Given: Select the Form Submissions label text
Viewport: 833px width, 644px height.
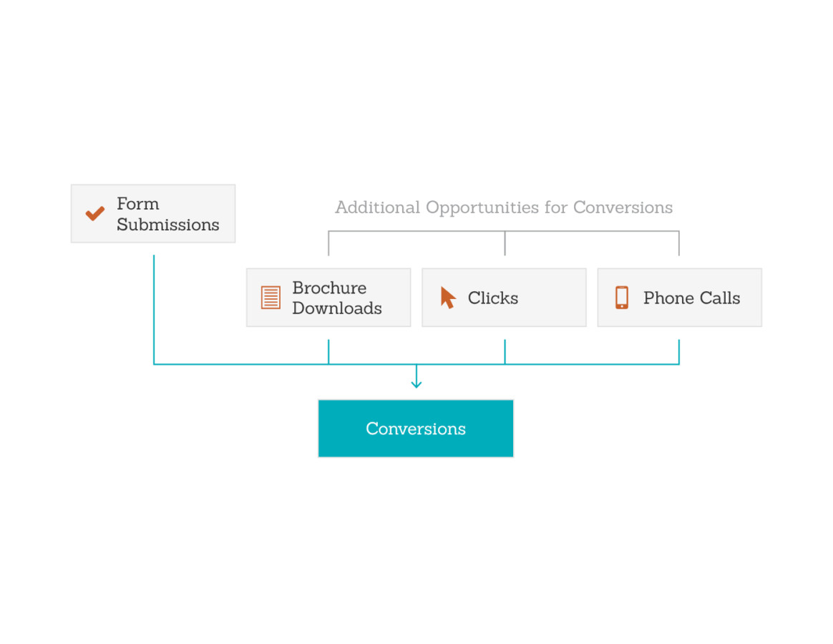Looking at the screenshot, I should tap(167, 214).
